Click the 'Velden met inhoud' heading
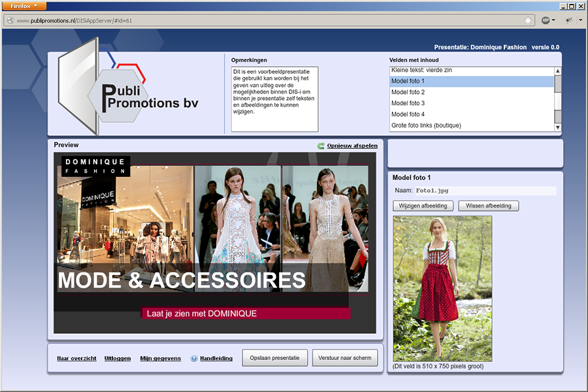This screenshot has height=392, width=588. 414,60
